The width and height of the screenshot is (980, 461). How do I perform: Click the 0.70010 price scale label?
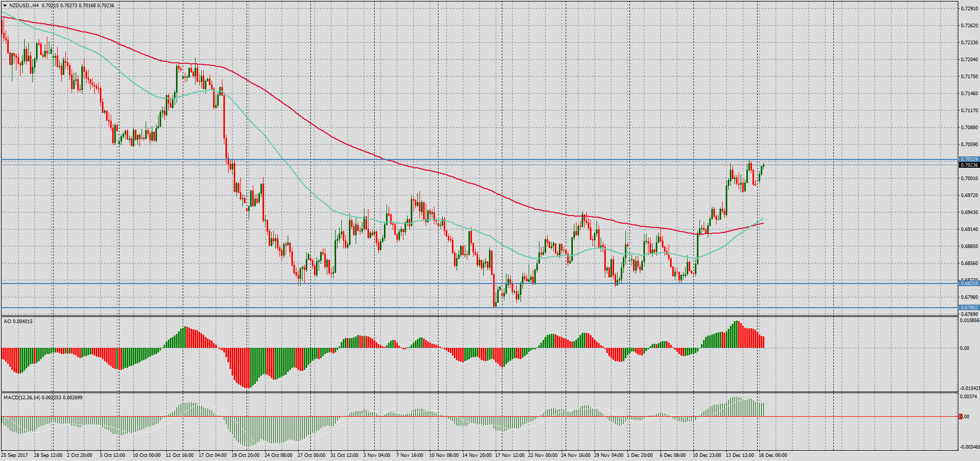pos(970,179)
